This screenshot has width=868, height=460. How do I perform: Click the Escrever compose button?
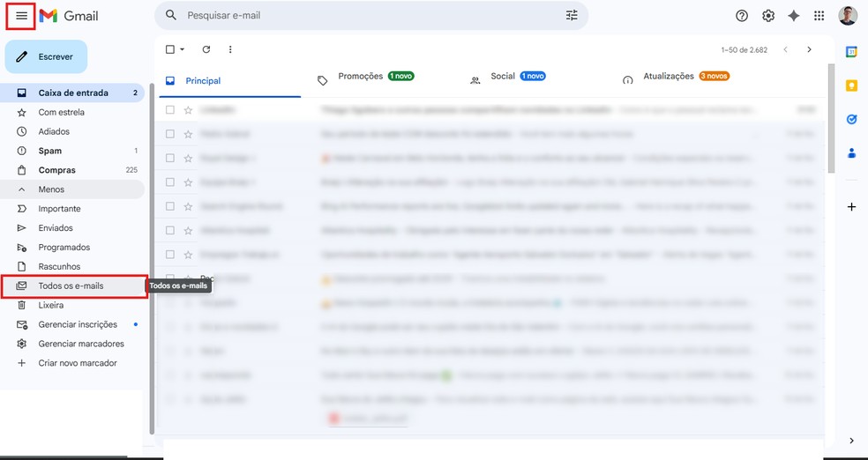point(46,56)
